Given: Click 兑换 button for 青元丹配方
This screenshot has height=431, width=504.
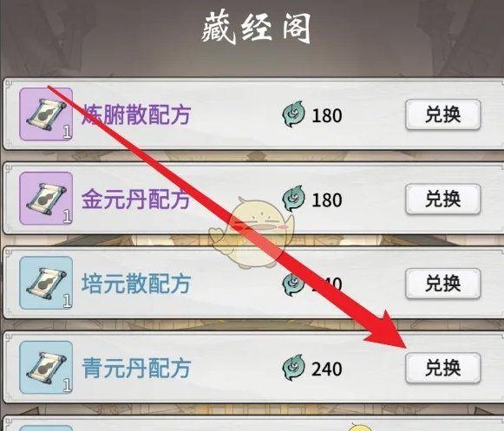Looking at the screenshot, I should 443,368.
